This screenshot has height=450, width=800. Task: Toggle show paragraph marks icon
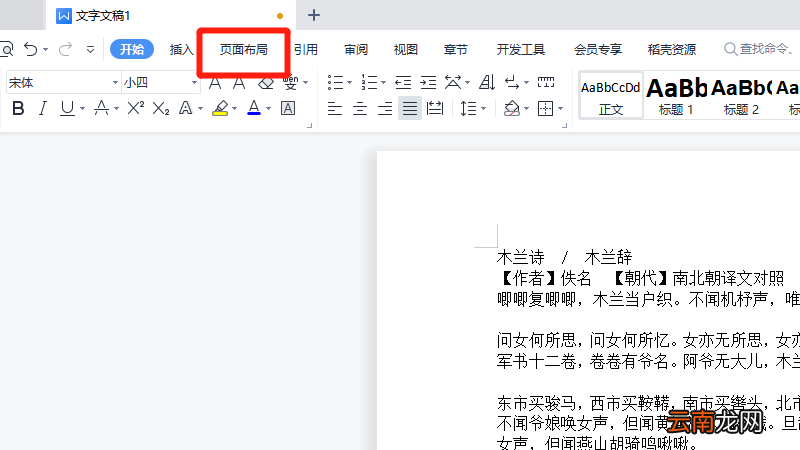[x=512, y=82]
